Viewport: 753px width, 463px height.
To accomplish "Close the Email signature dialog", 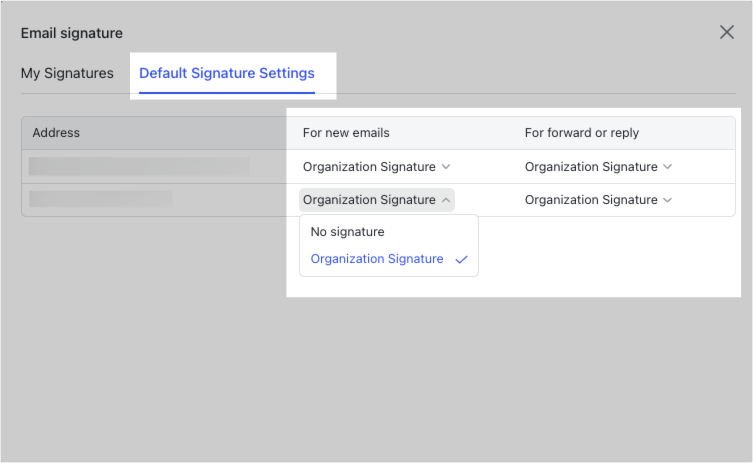I will [x=727, y=32].
